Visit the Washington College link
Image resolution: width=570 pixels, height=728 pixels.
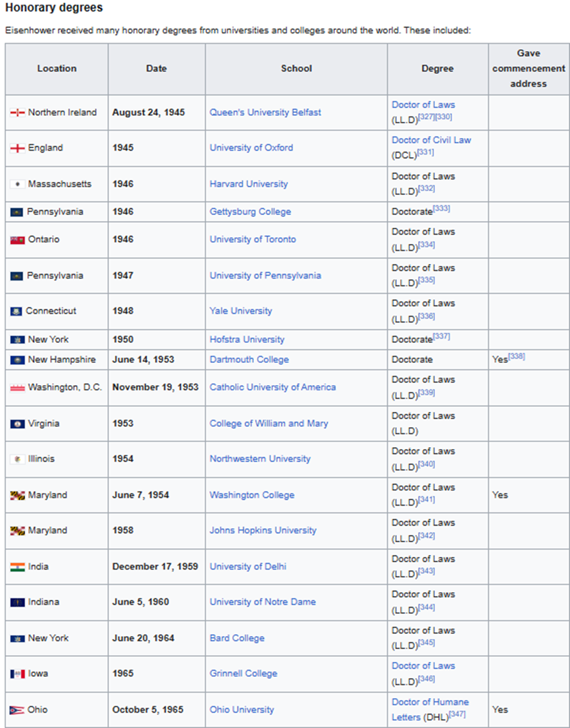pyautogui.click(x=252, y=495)
